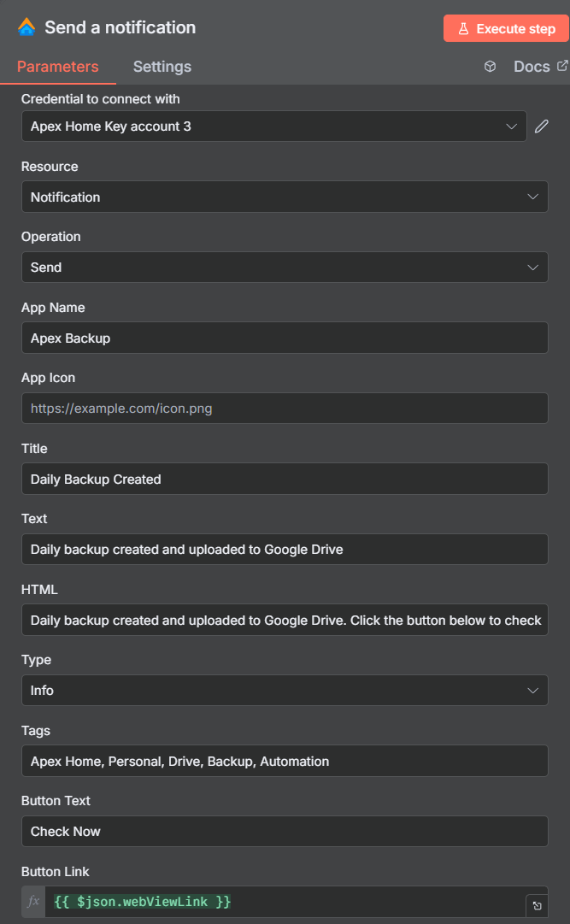Click the App Icon URL input field

point(285,408)
